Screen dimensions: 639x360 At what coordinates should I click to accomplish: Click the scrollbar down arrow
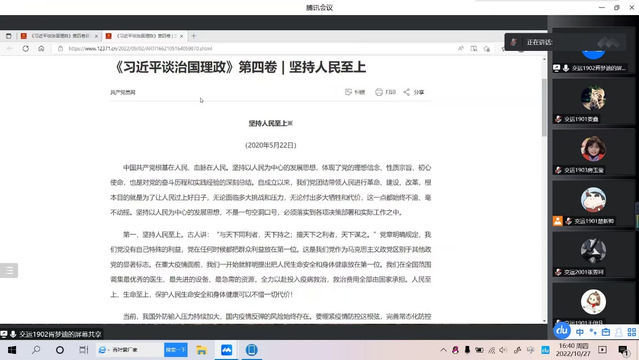point(544,321)
